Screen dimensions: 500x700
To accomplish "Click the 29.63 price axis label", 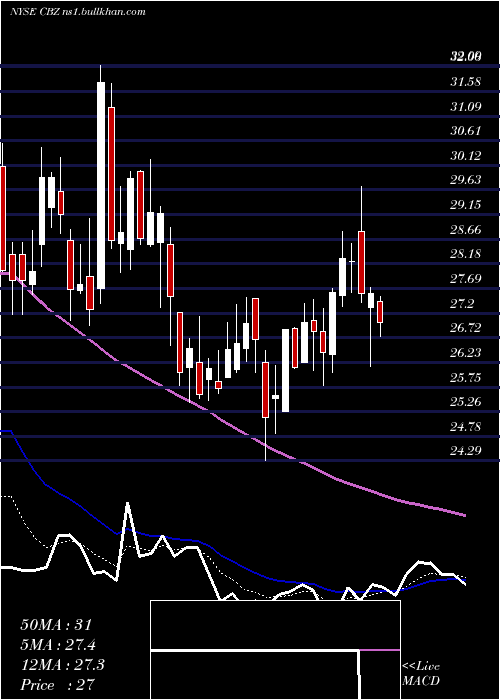I will click(465, 180).
